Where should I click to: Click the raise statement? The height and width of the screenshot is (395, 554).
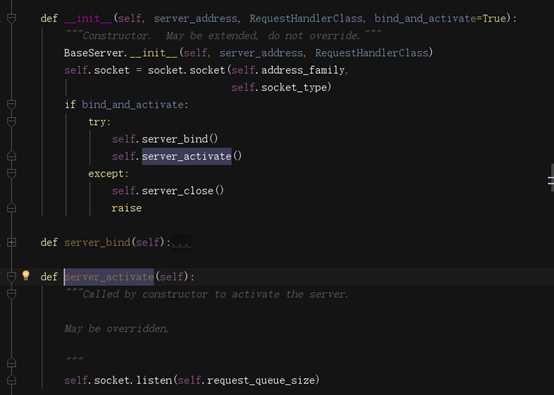tap(126, 208)
